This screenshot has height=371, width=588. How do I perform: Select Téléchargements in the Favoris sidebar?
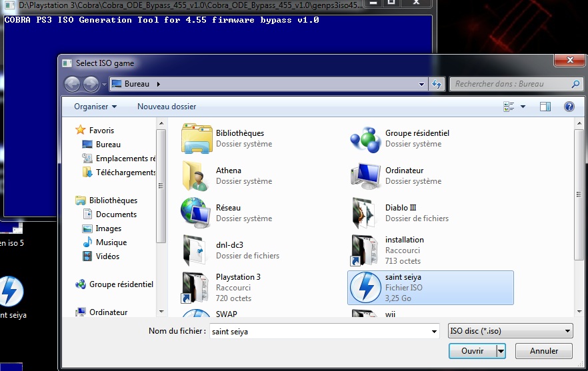(x=125, y=172)
